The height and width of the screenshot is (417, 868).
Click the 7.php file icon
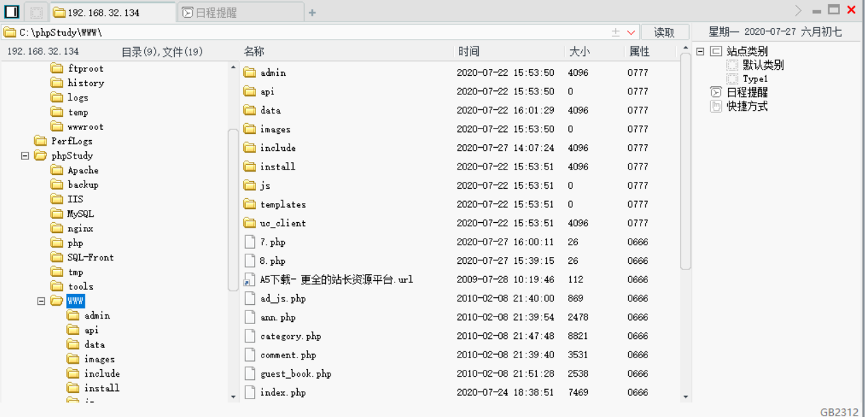pyautogui.click(x=250, y=242)
